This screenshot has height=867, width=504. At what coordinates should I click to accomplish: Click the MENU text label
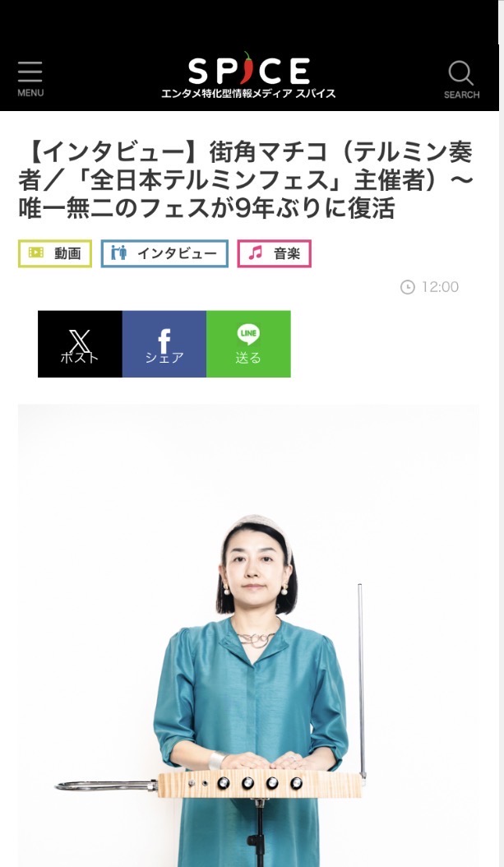pyautogui.click(x=30, y=93)
